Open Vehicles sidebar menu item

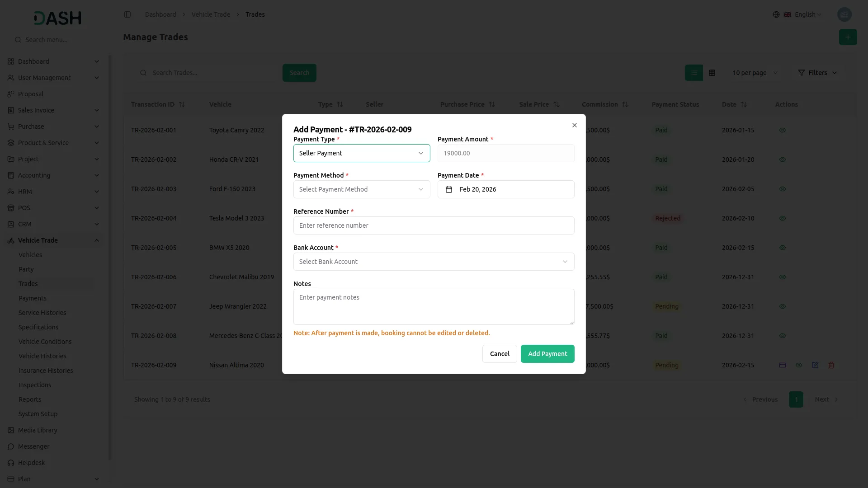click(30, 255)
